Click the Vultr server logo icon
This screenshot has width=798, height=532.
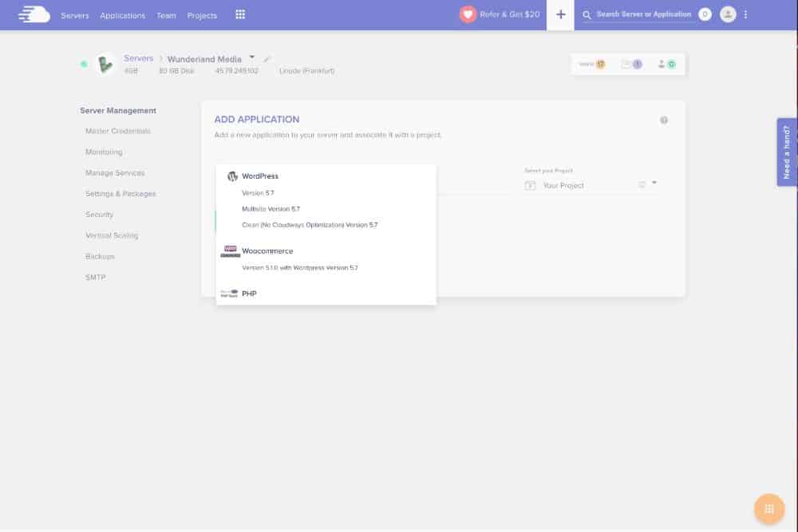(105, 65)
